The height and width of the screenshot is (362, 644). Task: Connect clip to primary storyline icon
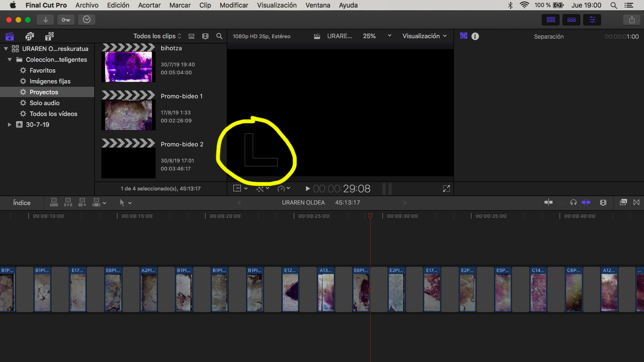click(x=54, y=203)
